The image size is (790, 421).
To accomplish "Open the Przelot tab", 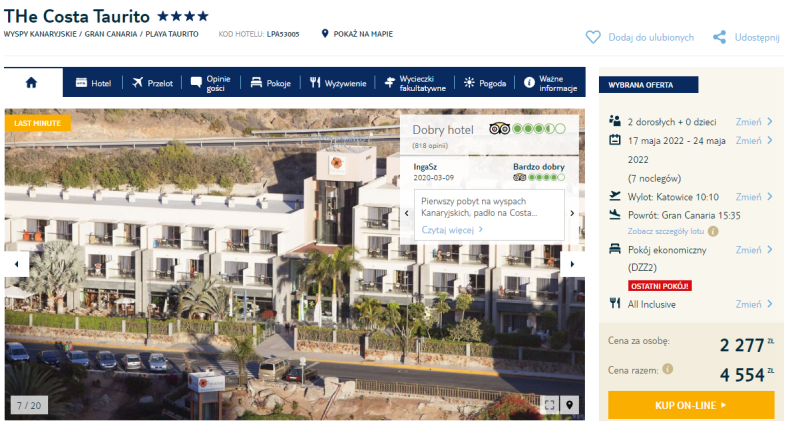I will 153,83.
